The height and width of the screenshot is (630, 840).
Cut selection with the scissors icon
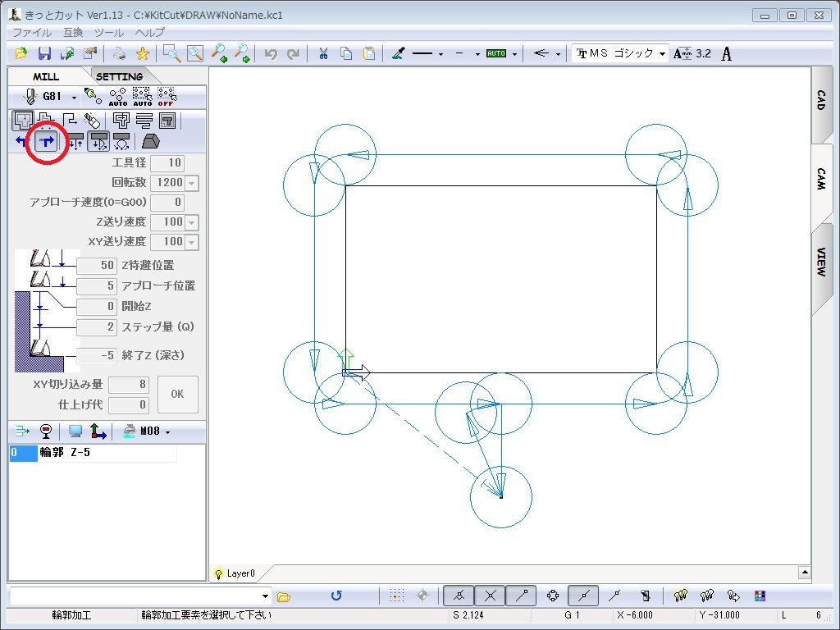pos(323,53)
